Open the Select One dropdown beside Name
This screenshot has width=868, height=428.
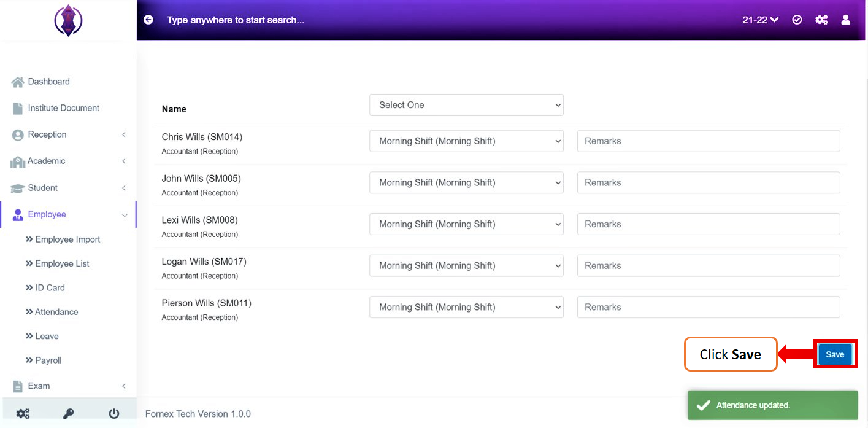tap(466, 105)
